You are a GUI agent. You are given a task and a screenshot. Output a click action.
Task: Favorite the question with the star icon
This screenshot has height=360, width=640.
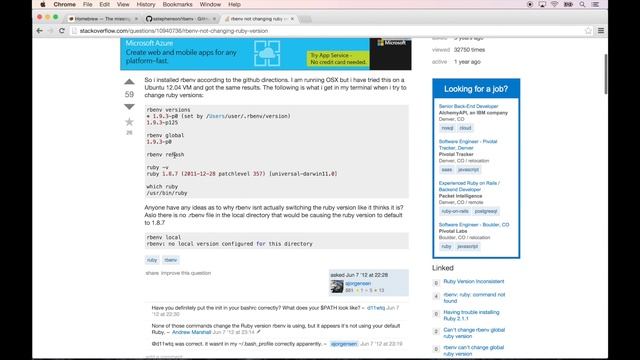coord(129,122)
